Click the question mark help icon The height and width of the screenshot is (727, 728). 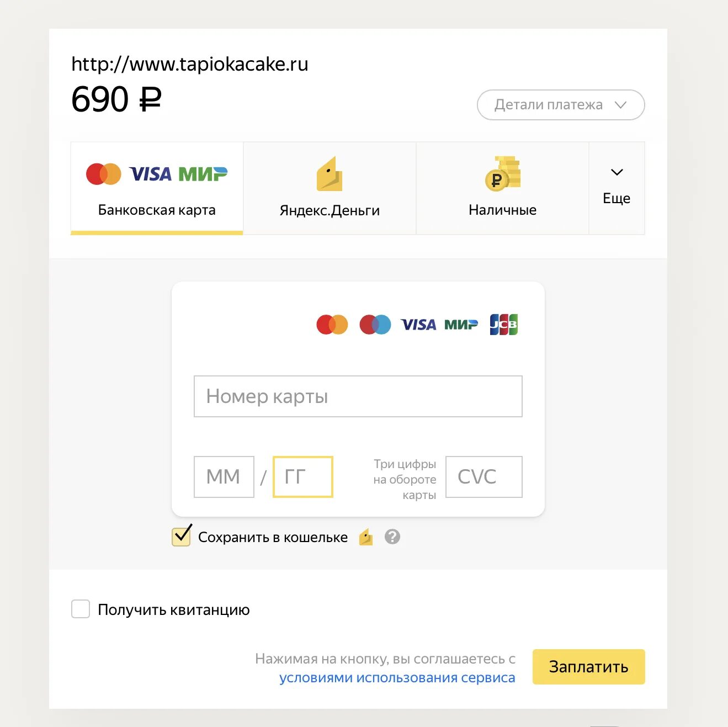pyautogui.click(x=392, y=537)
